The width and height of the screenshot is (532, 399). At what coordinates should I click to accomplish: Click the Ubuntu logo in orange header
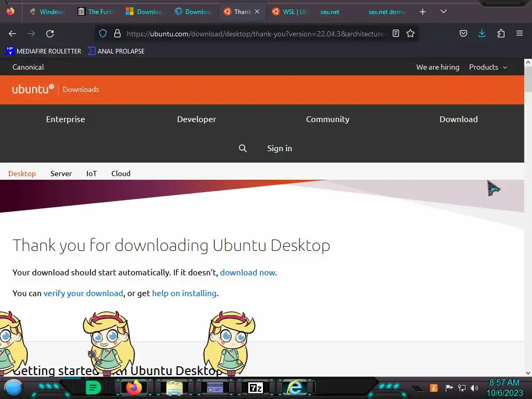(x=33, y=89)
